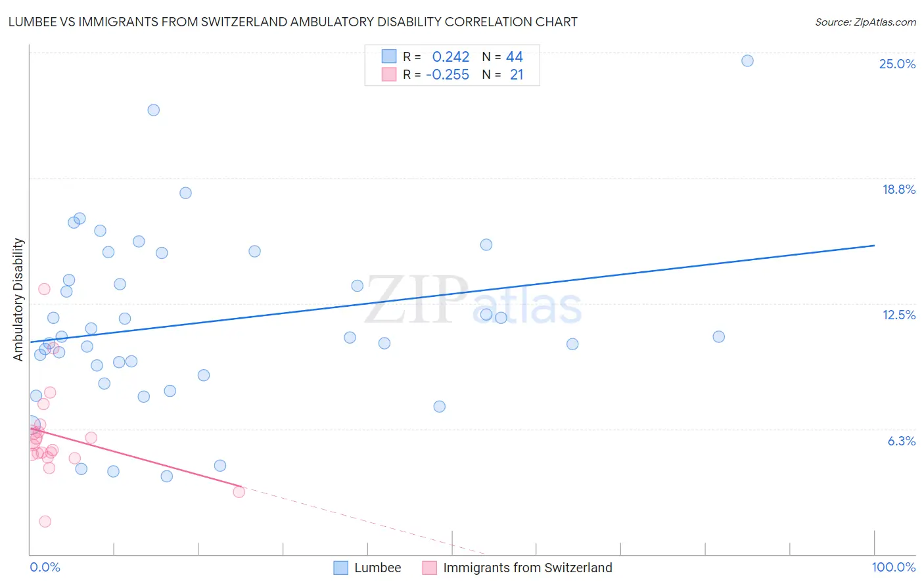Click the pink Switzerland regression trend line
Image resolution: width=924 pixels, height=586 pixels.
(136, 457)
